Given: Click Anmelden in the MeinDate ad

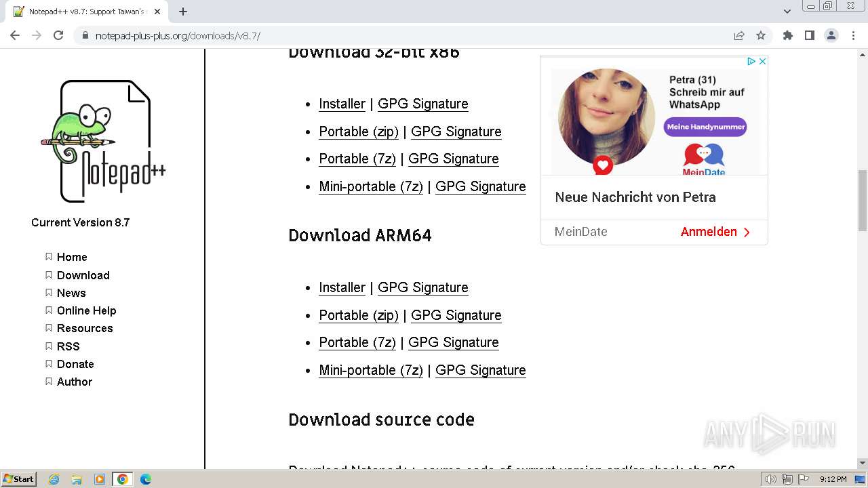Looking at the screenshot, I should 715,232.
